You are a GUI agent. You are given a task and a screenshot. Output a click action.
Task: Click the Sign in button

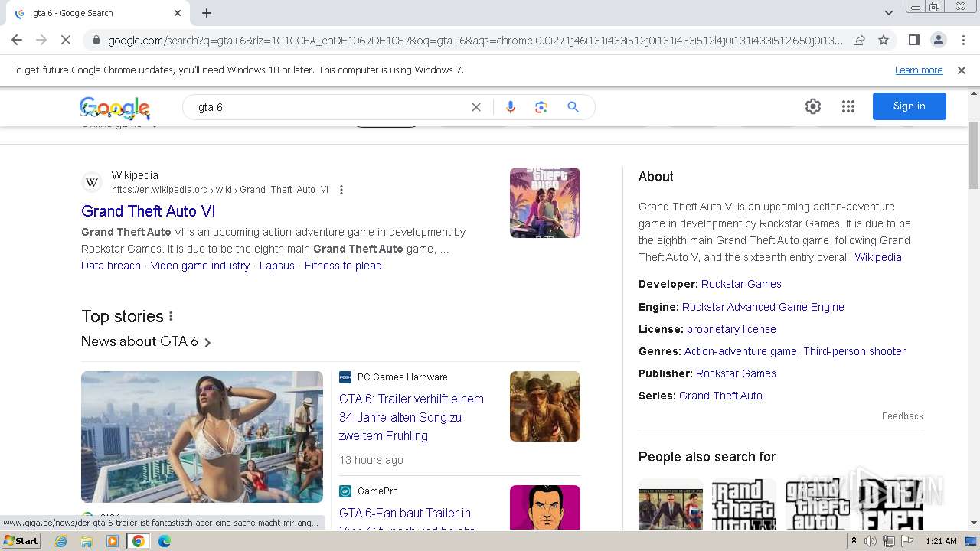[910, 106]
